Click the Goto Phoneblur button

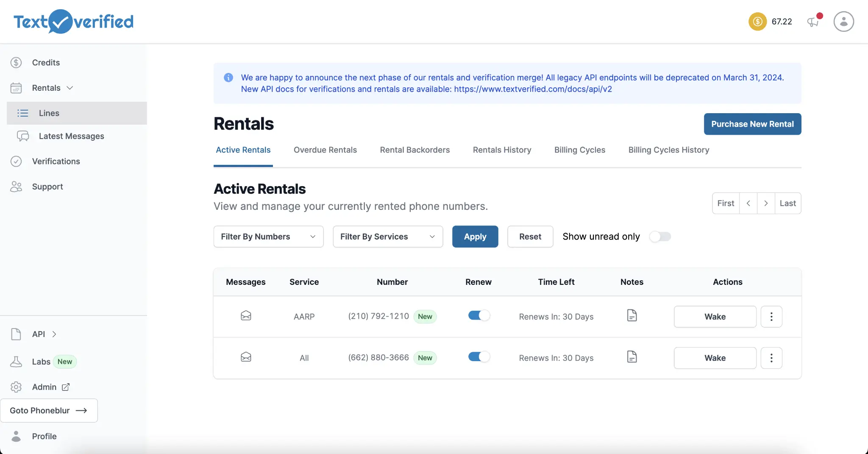point(49,410)
